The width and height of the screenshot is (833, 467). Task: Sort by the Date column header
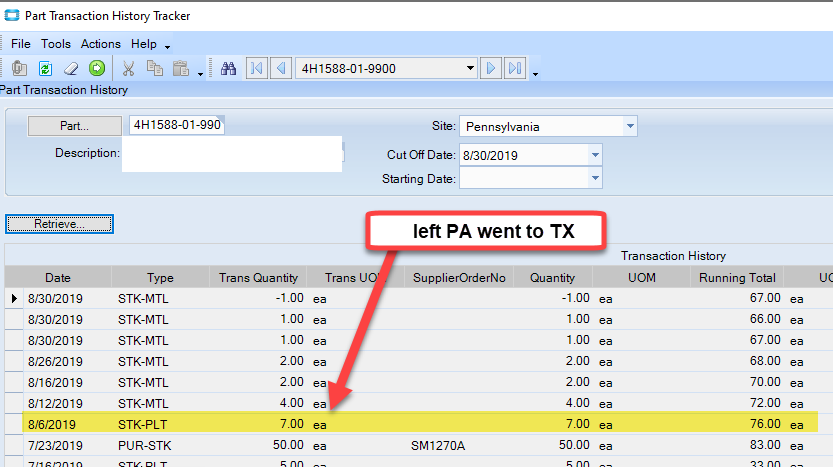58,278
